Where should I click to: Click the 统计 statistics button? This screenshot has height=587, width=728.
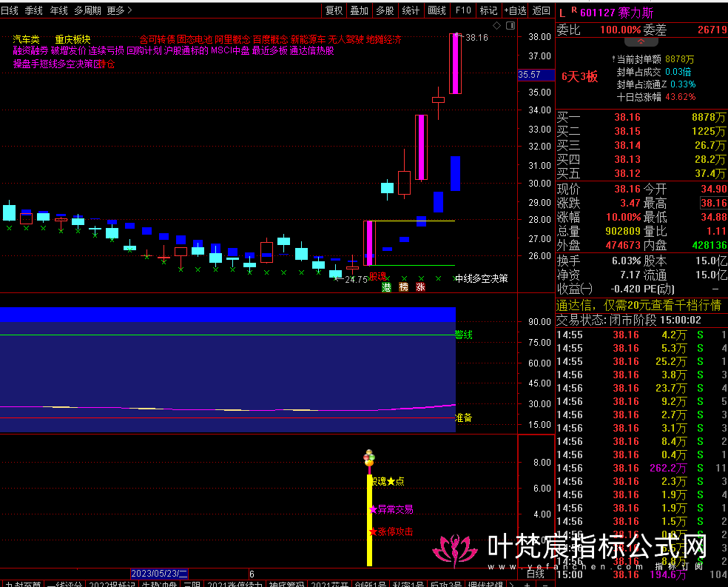[411, 10]
